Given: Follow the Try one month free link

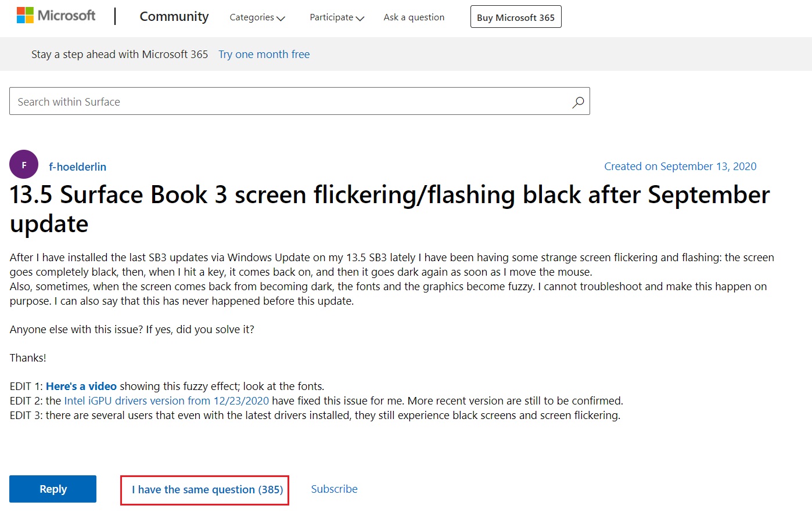Looking at the screenshot, I should 264,55.
